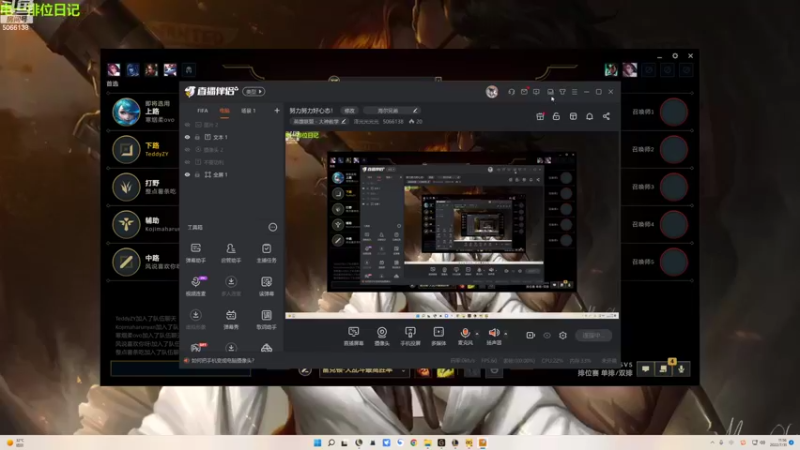Click the unlock padlock icon above preview
This screenshot has width=800, height=450.
pos(556,116)
